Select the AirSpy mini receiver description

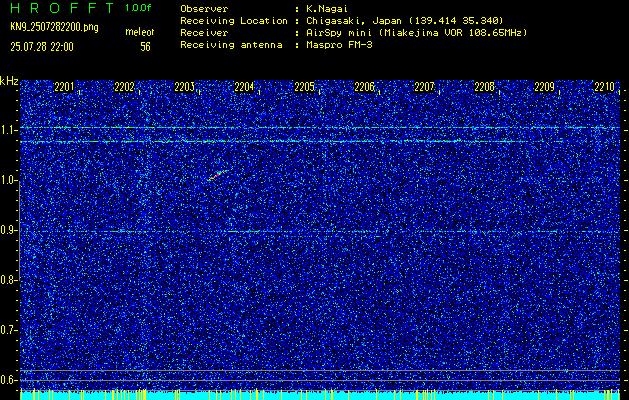(416, 33)
